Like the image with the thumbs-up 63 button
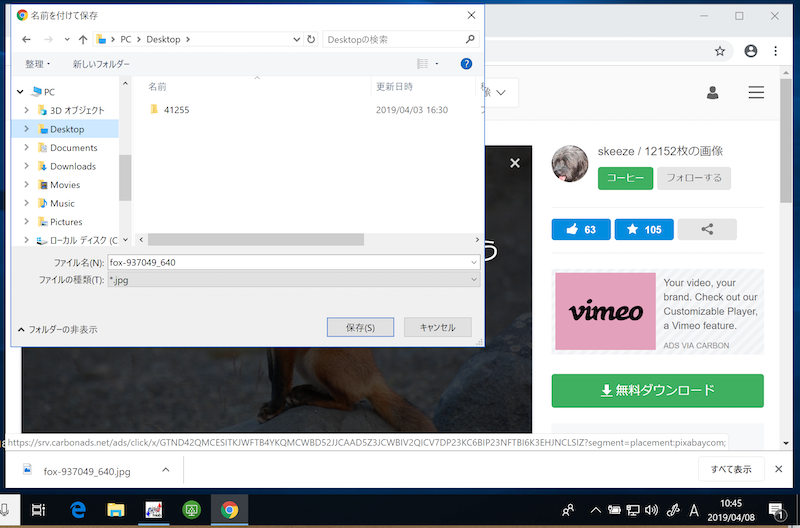 [x=580, y=229]
